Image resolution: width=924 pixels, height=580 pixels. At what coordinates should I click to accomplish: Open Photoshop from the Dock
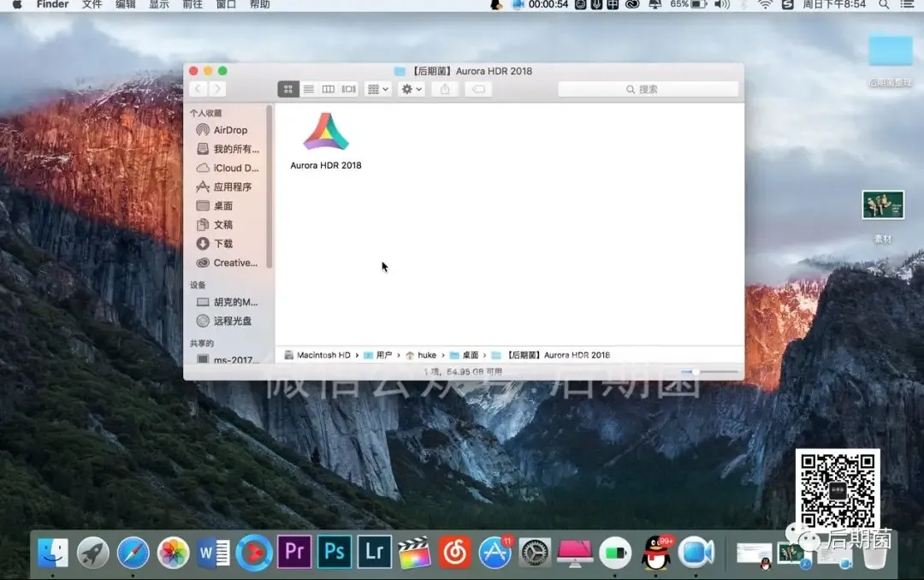(x=335, y=552)
